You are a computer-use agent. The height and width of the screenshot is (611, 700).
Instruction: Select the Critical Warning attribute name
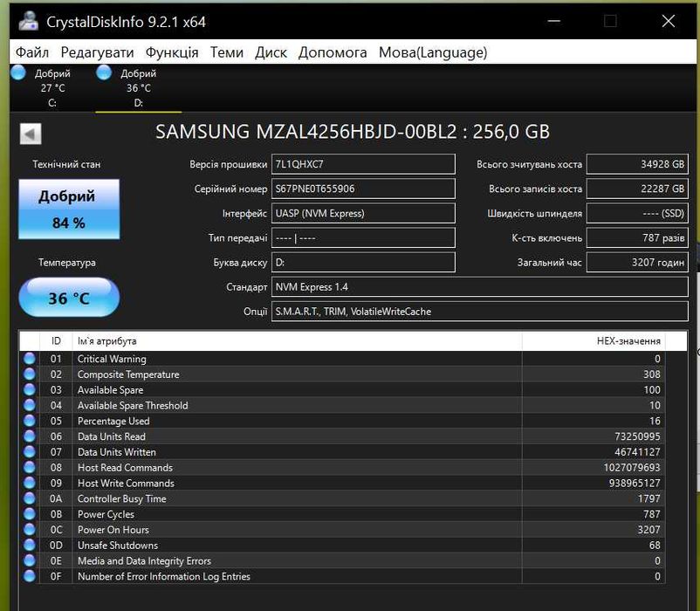pos(112,359)
